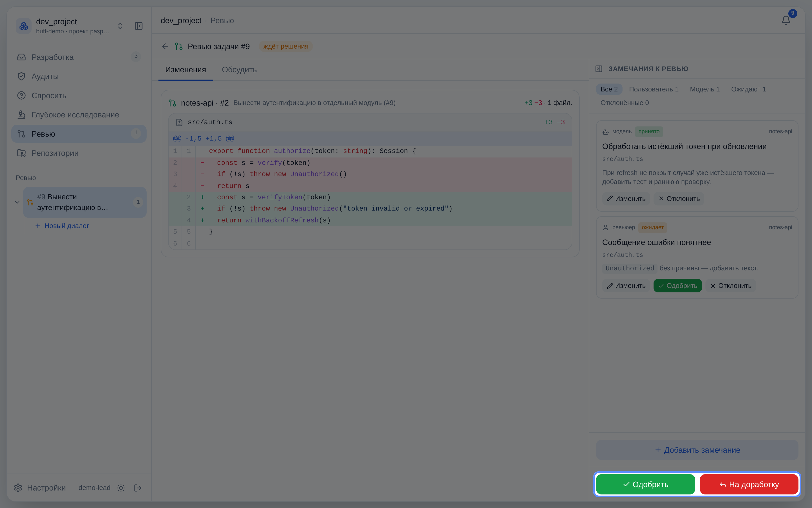Open Аудиты in the sidebar
Viewport: 812px width, 508px height.
pyautogui.click(x=79, y=76)
